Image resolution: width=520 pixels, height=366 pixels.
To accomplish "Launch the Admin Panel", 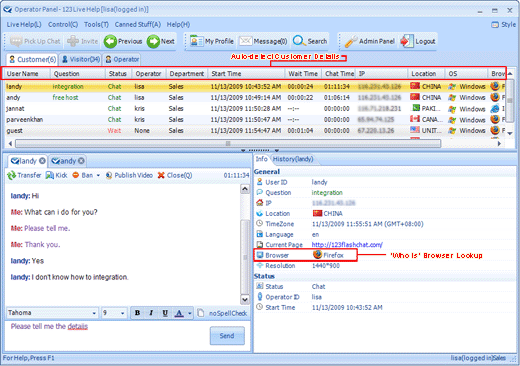I will [369, 41].
